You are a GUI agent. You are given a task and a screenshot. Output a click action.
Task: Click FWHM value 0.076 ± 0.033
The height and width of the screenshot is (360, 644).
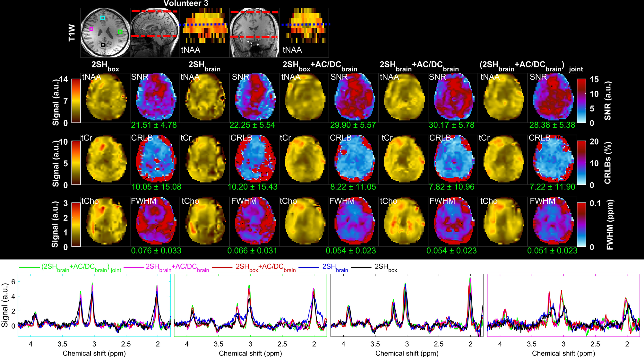tap(156, 251)
